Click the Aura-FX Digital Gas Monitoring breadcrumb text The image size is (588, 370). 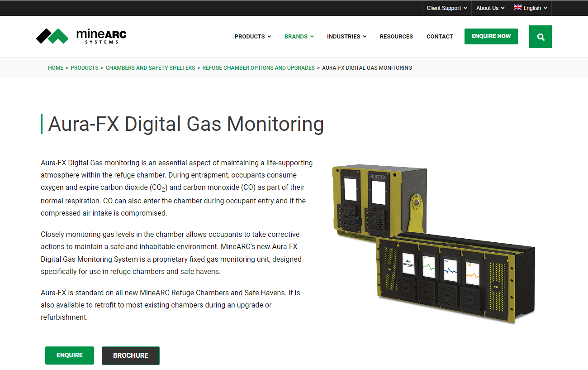367,68
